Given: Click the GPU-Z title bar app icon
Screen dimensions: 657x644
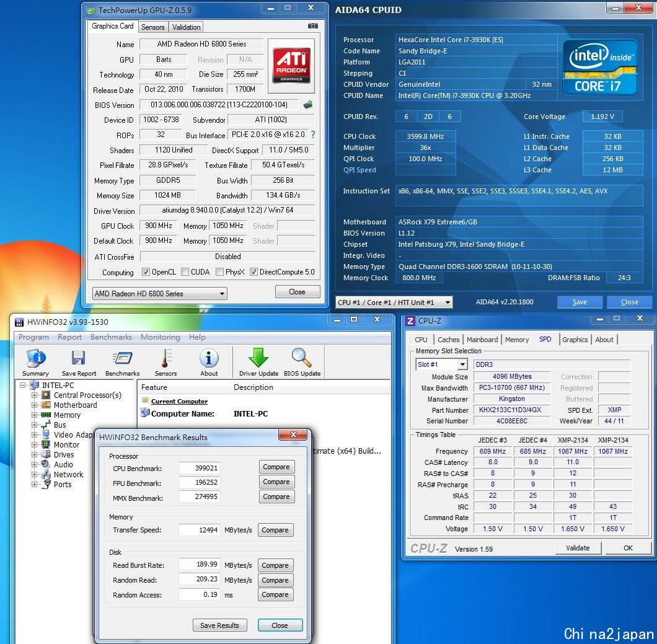Looking at the screenshot, I should (x=90, y=10).
